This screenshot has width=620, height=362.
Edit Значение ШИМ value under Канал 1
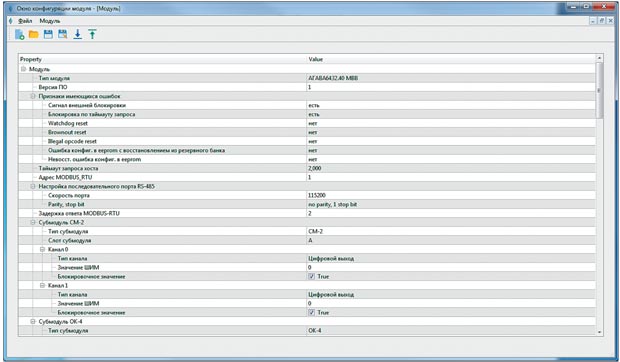coord(451,304)
